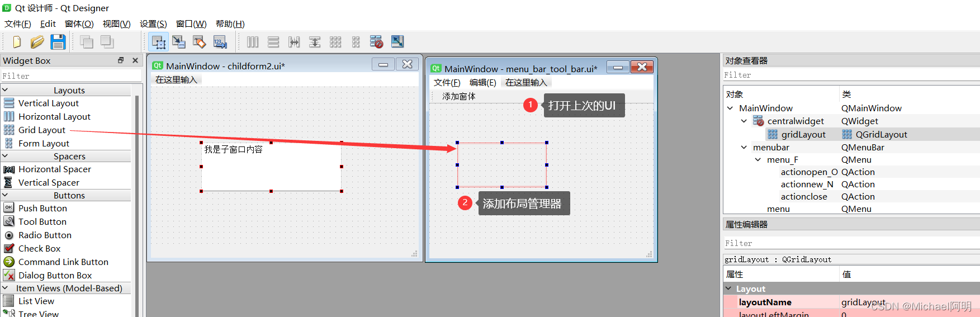
Task: Choose Dialog Button Box widget
Action: pos(55,276)
